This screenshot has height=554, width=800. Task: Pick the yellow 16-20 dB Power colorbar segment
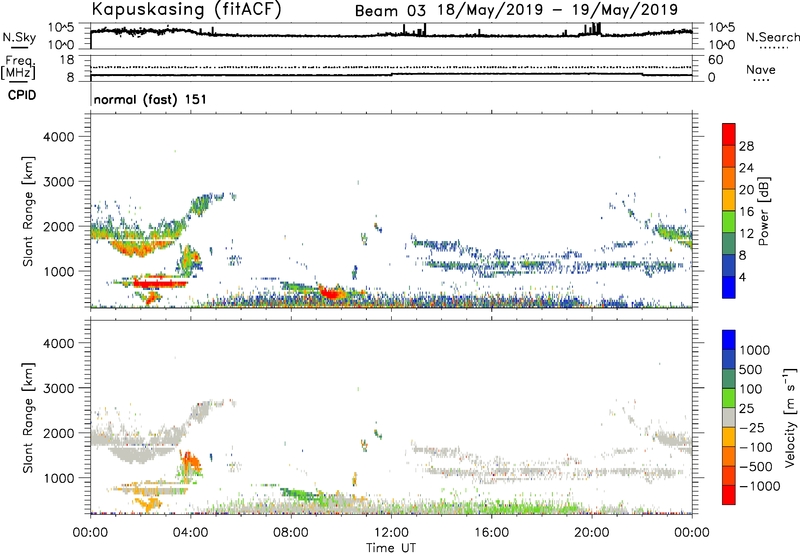point(729,200)
